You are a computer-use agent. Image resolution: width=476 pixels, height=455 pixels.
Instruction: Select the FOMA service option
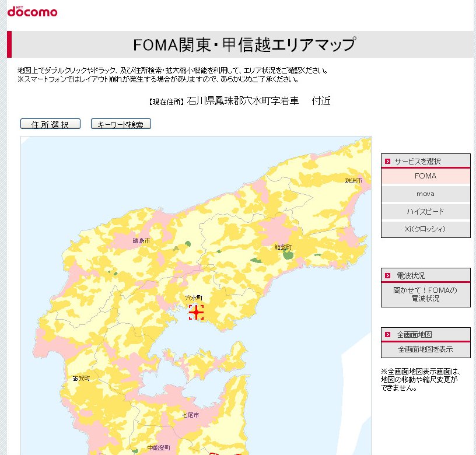tap(426, 176)
